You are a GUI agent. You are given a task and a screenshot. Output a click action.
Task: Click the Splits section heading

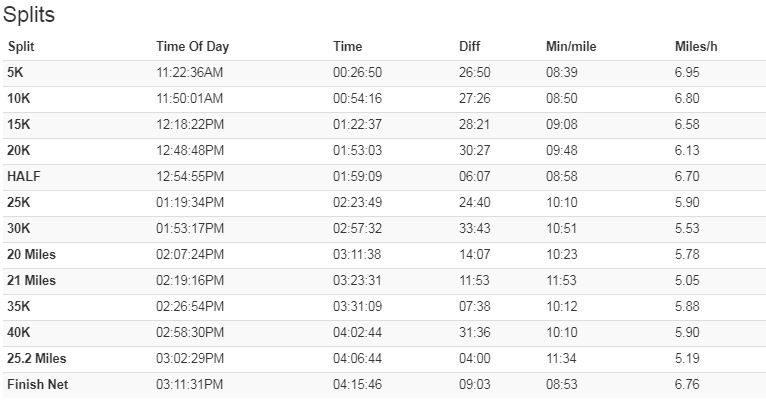tap(29, 15)
